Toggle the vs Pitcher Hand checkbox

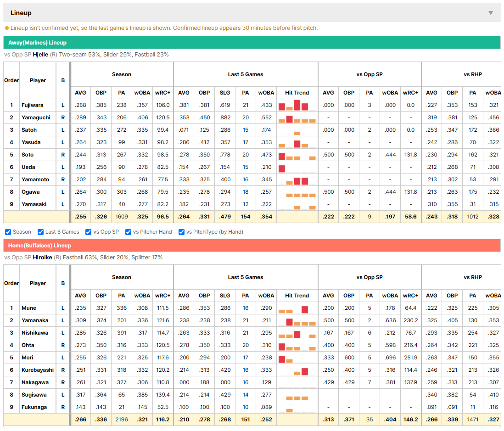pyautogui.click(x=128, y=232)
